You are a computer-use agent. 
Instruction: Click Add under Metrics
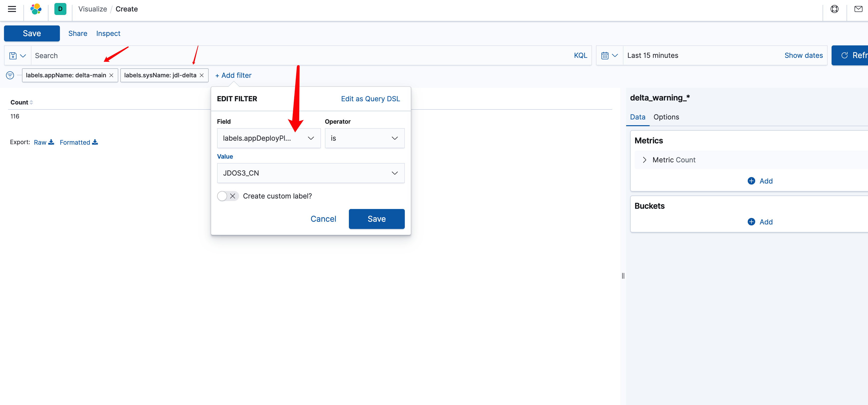[766, 181]
